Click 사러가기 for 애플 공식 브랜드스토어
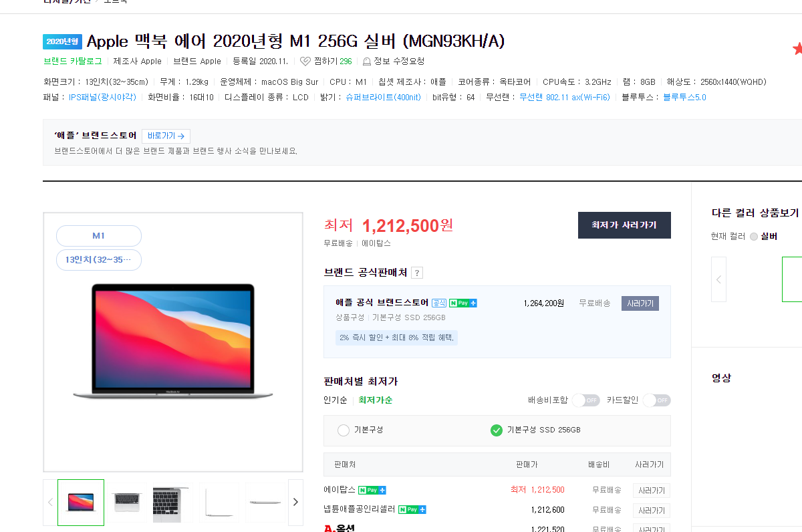 (640, 303)
